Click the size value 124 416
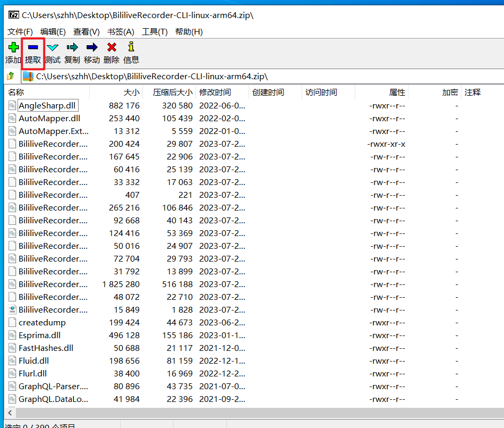Viewport: 504px width, 428px height. click(124, 233)
